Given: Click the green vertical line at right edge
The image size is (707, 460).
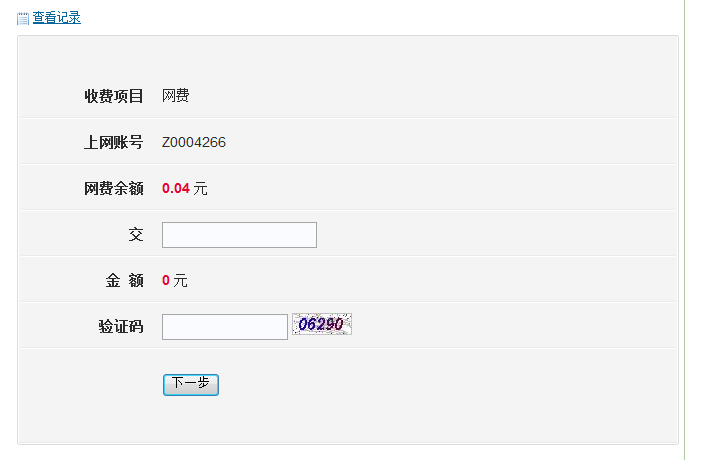Looking at the screenshot, I should [x=685, y=230].
